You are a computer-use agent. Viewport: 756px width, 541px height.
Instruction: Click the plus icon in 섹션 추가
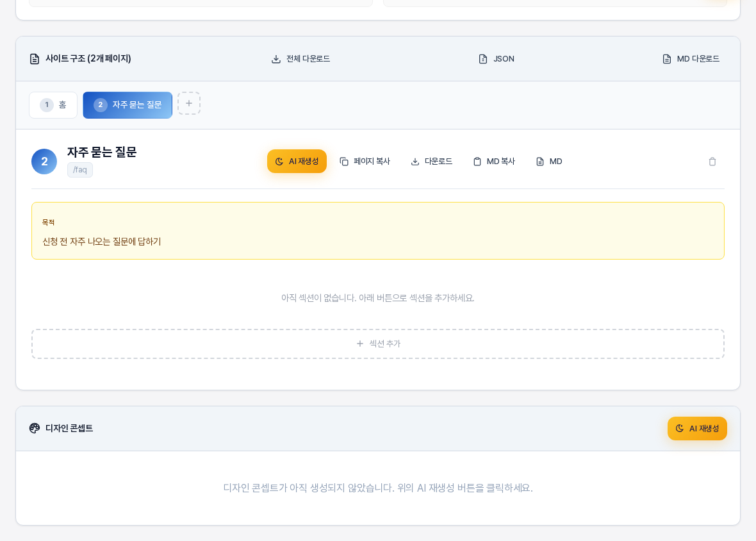click(x=359, y=344)
